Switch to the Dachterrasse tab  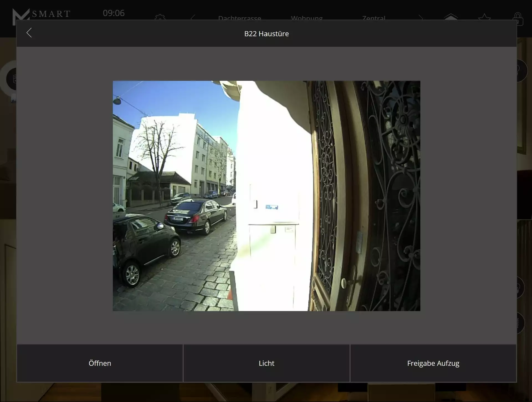click(239, 18)
